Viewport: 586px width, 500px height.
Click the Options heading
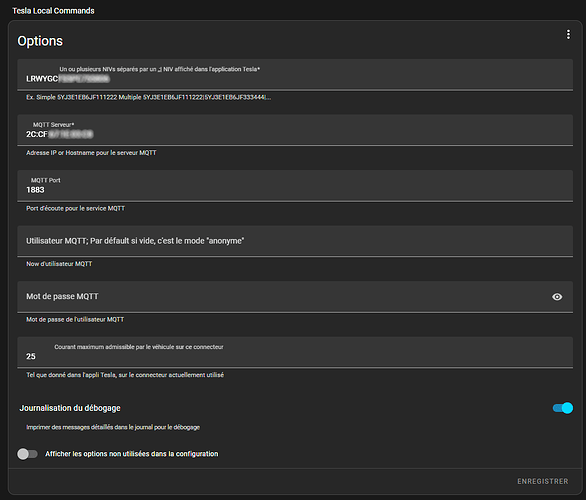40,41
